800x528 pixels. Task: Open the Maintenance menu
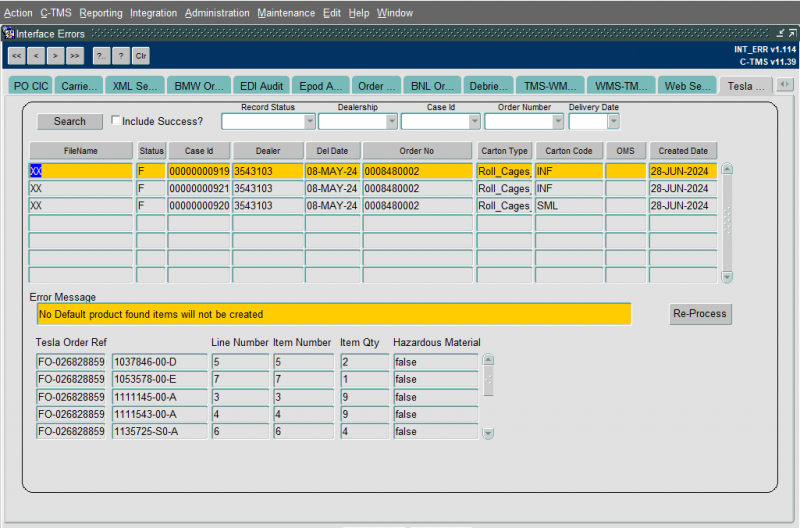click(286, 13)
